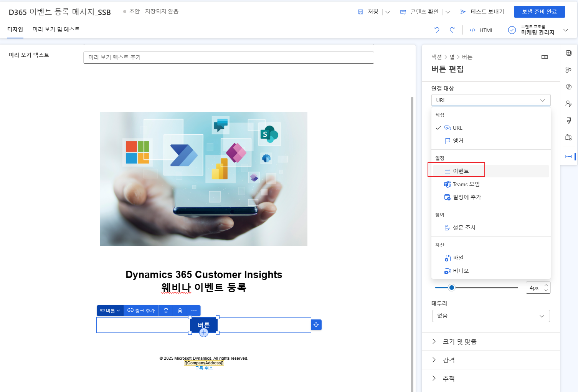Click the move handle beside button row
Screen dimensions: 578x392
(316, 325)
